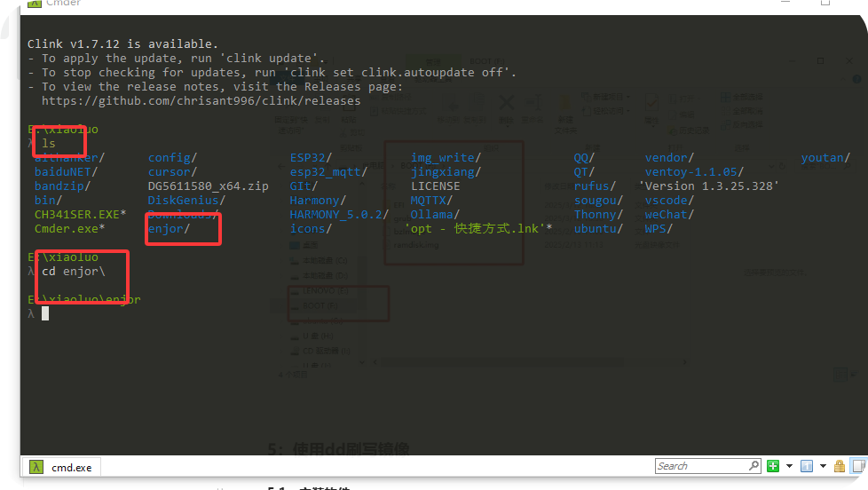Click the 'Ollama/' directory entry
The height and width of the screenshot is (490, 868).
click(435, 215)
